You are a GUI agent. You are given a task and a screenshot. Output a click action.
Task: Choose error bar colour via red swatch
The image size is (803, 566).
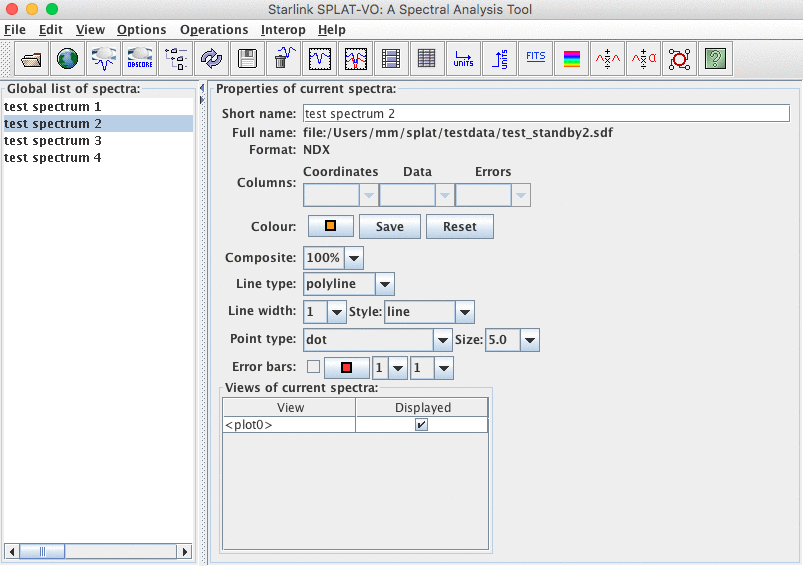[347, 368]
